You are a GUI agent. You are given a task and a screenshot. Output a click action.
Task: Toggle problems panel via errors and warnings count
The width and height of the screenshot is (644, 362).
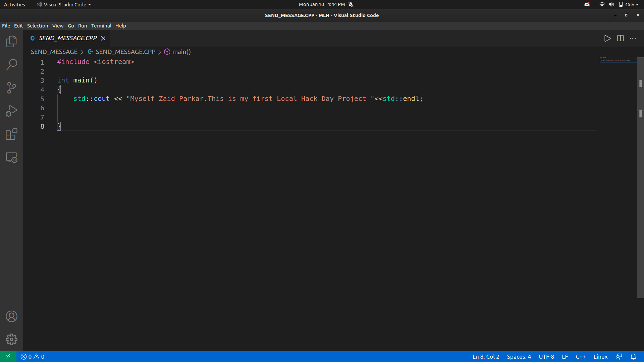pos(33,357)
